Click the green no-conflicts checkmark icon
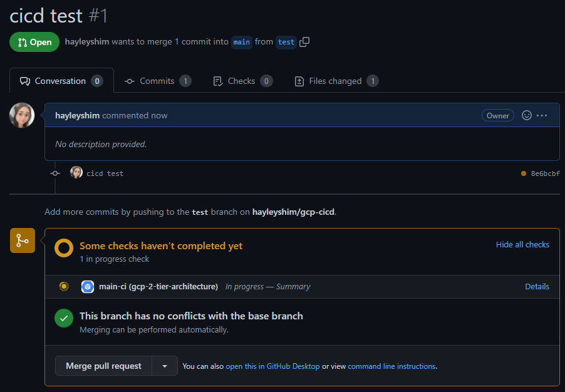 pos(64,318)
